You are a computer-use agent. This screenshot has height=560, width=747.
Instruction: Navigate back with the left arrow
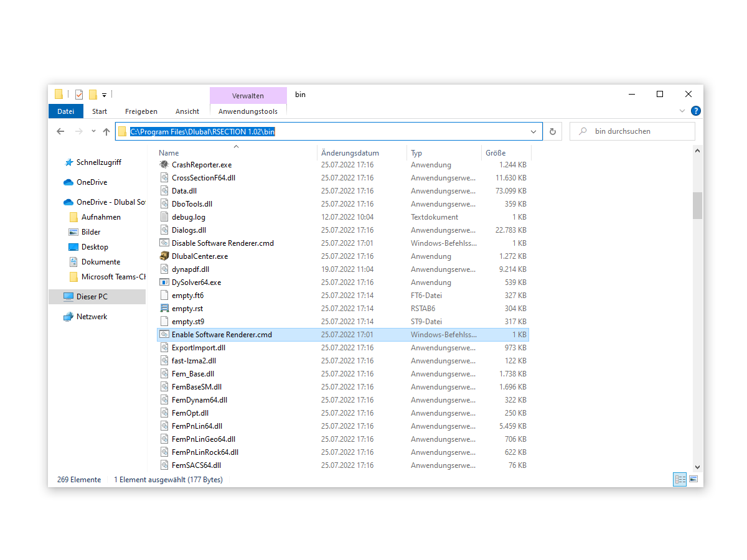coord(60,131)
